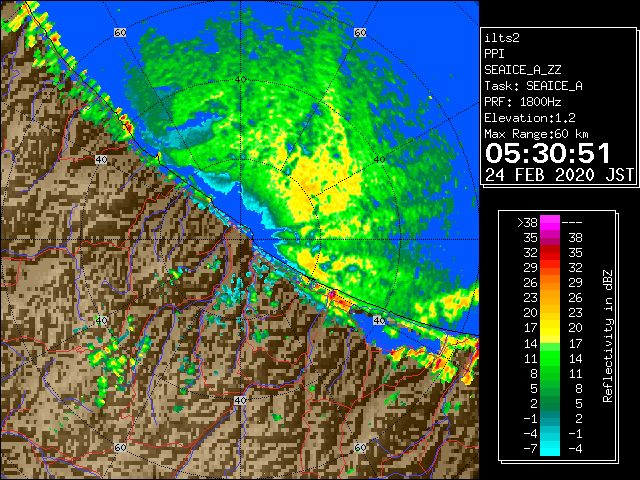Click the 60 km ring label at south-southeast
640x480 pixels.
pyautogui.click(x=360, y=448)
